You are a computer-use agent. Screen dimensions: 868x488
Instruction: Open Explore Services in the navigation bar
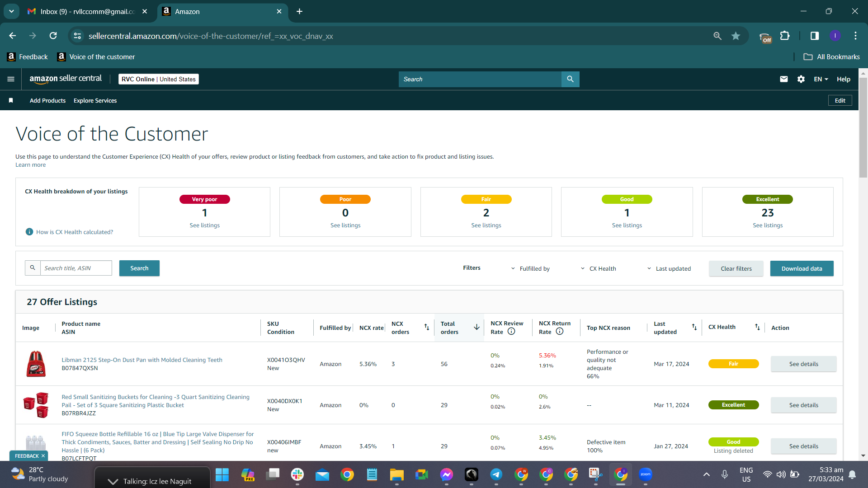click(95, 100)
